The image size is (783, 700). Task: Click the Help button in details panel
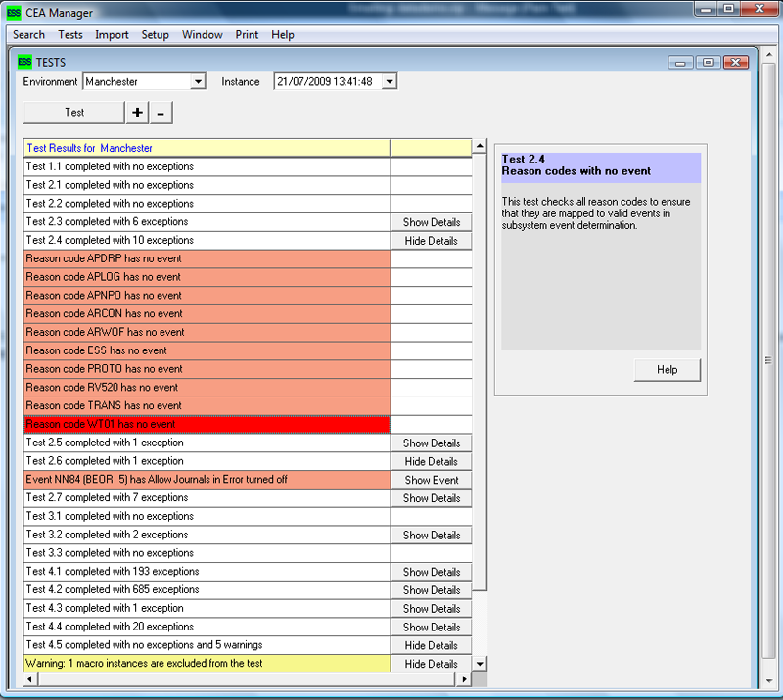[x=667, y=370]
